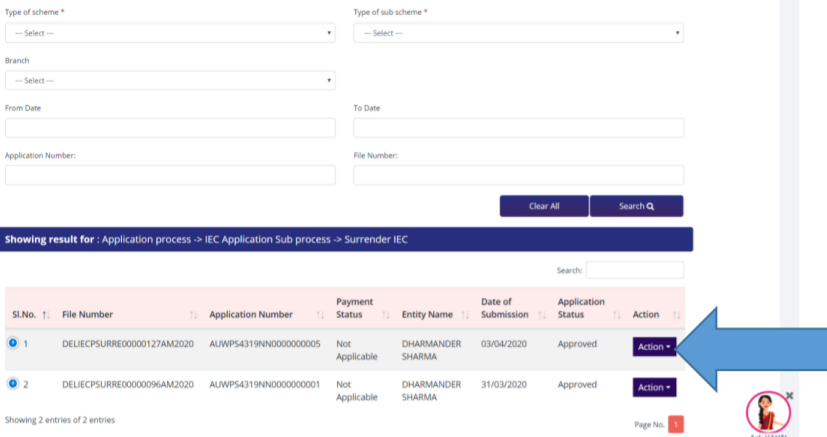Expand row 1 details icon
Image resolution: width=827 pixels, height=437 pixels.
13,343
